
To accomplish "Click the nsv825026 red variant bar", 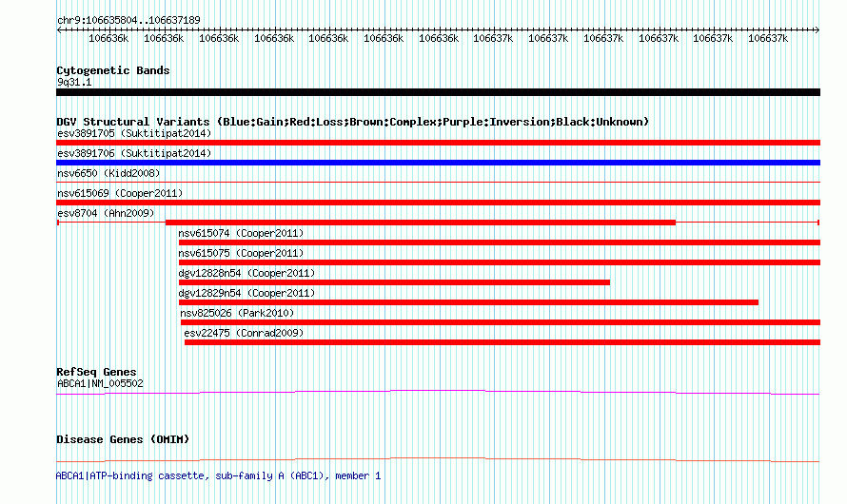I will click(501, 322).
